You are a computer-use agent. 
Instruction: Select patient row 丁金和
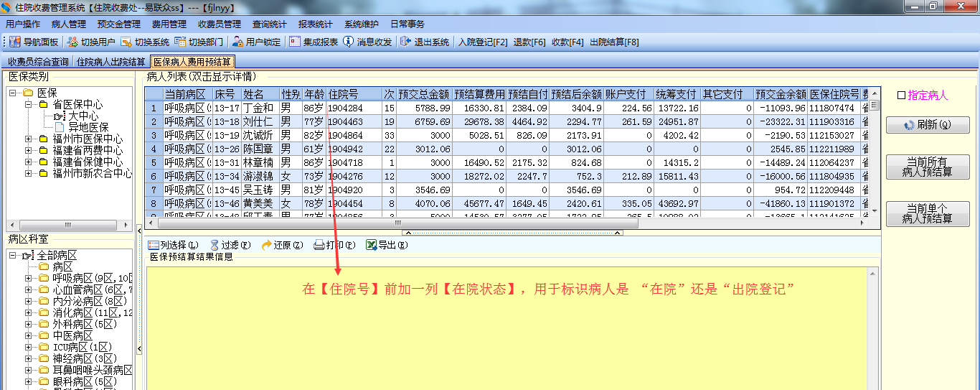[x=507, y=108]
